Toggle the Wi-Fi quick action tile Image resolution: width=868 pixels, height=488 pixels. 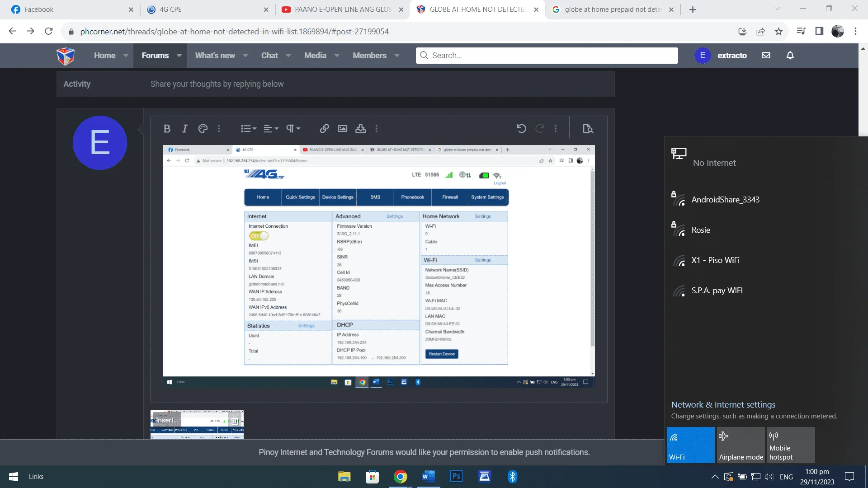691,445
